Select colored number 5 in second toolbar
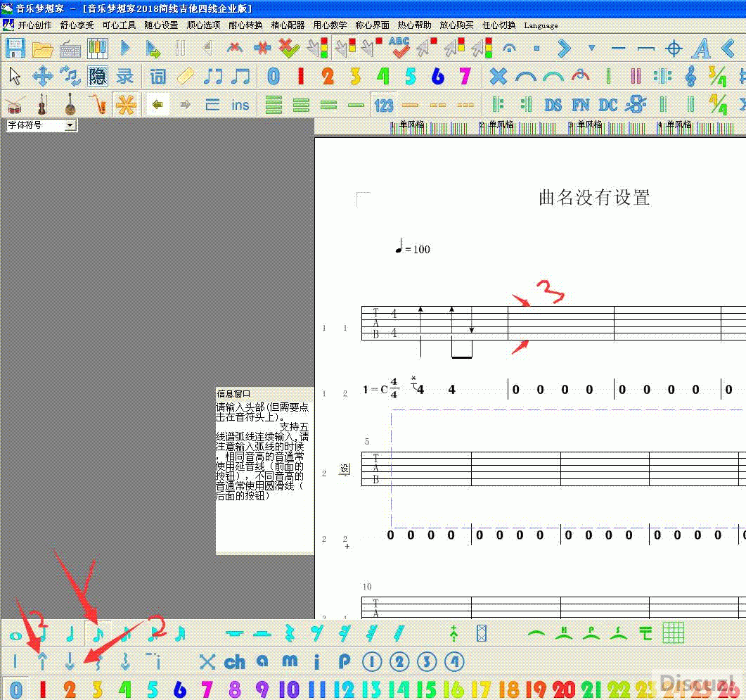Image resolution: width=746 pixels, height=700 pixels. tap(410, 76)
